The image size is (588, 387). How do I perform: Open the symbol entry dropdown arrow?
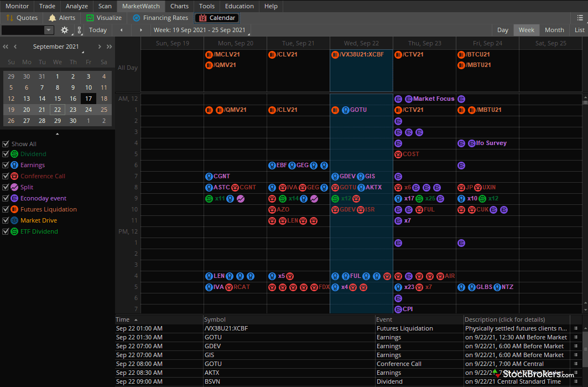click(x=49, y=30)
